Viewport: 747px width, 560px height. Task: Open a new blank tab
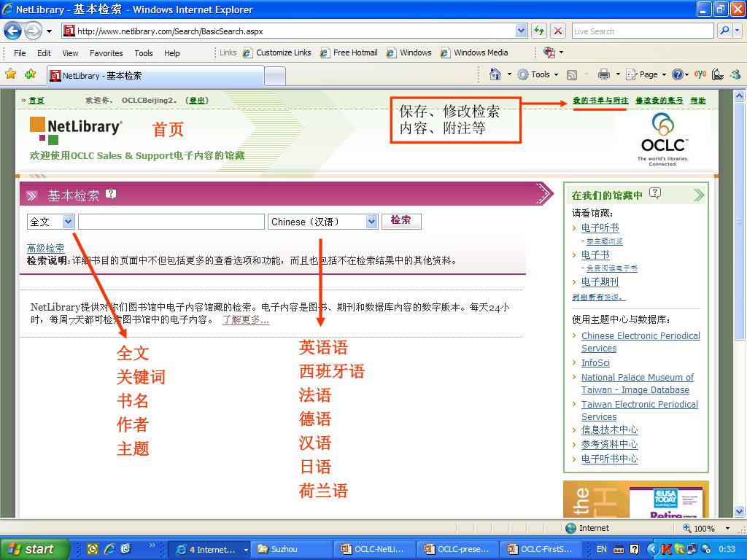click(x=275, y=76)
